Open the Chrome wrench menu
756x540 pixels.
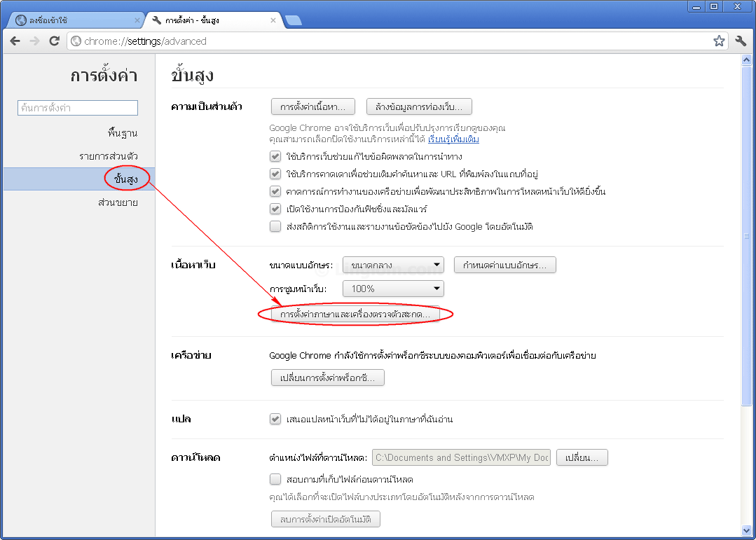[741, 41]
